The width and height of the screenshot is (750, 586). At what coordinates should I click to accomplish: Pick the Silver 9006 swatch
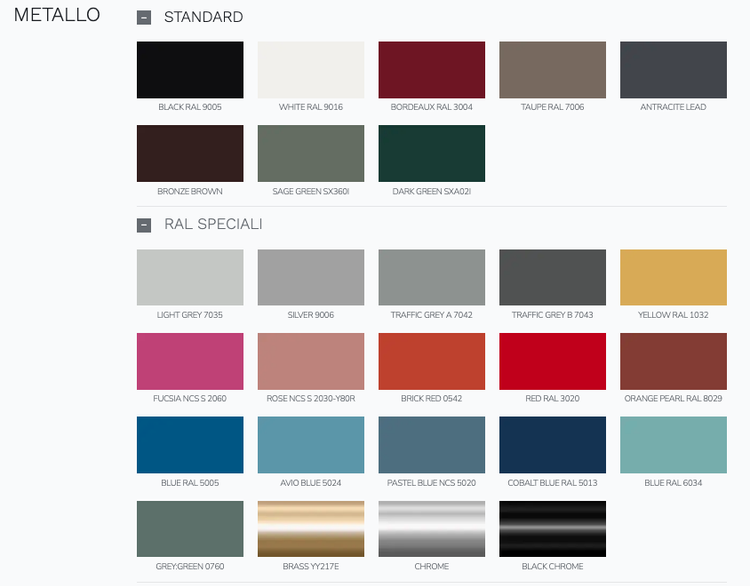(311, 277)
